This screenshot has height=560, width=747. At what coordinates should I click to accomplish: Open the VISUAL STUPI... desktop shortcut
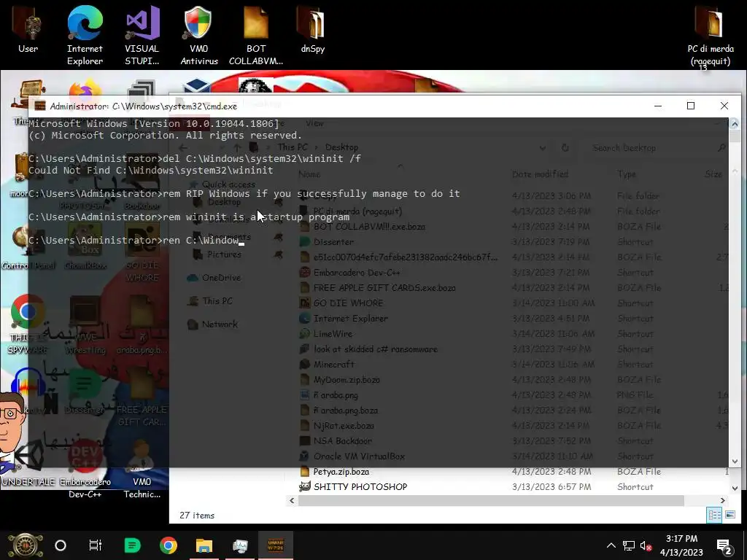click(x=142, y=34)
